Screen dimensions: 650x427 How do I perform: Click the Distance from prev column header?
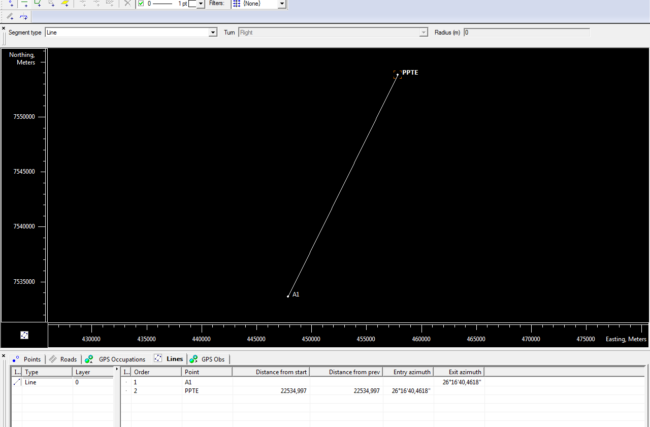click(x=346, y=372)
